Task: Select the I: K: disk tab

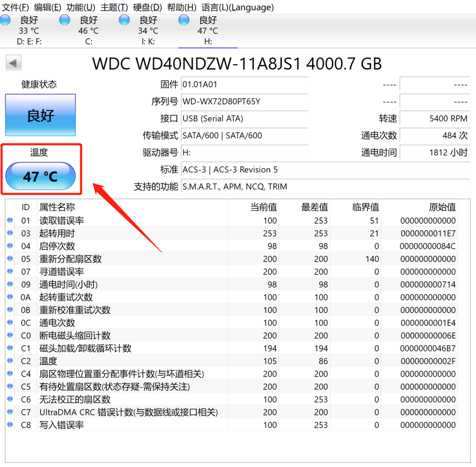Action: tap(148, 31)
